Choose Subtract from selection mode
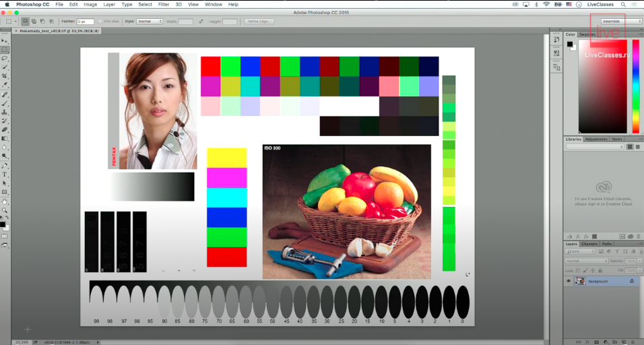Viewport: 644px width, 345px height. point(42,22)
